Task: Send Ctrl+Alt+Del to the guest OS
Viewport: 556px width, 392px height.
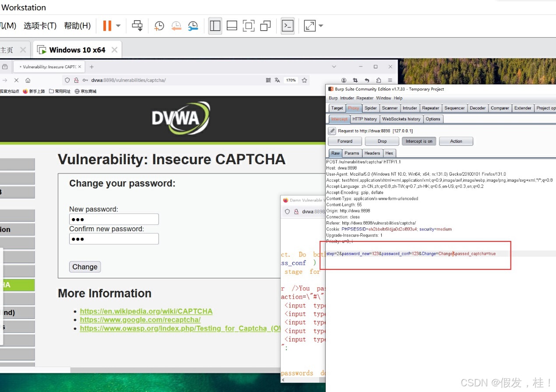Action: click(x=137, y=25)
